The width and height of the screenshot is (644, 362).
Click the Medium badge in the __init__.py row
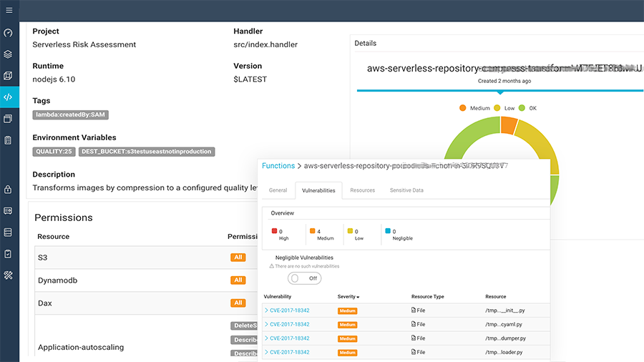[x=348, y=310]
